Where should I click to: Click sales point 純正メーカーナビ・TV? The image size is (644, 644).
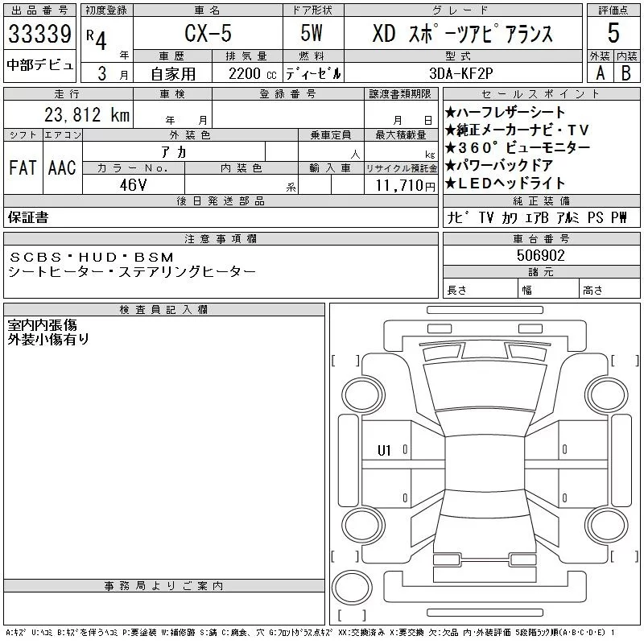pyautogui.click(x=517, y=130)
